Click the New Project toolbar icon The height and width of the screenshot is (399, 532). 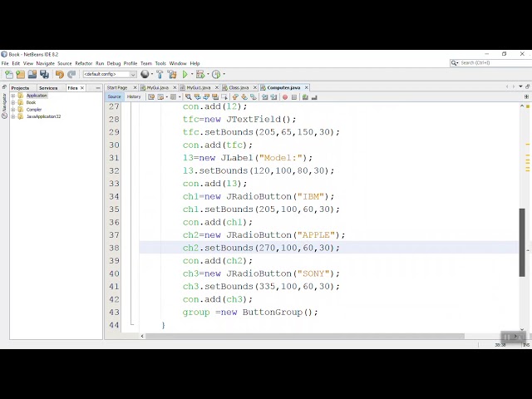tap(21, 74)
